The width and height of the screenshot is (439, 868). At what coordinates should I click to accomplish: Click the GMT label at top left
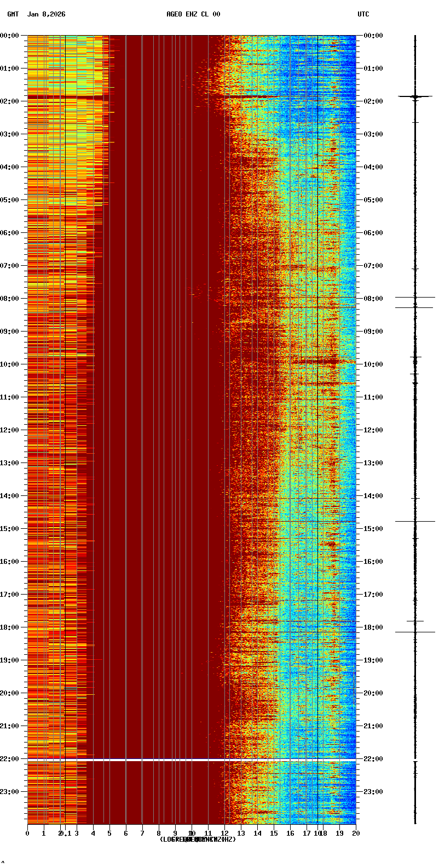(13, 14)
